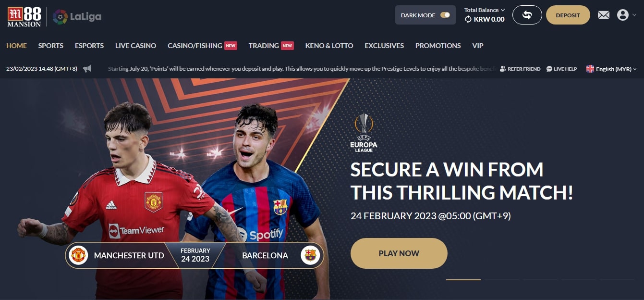644x300 pixels.
Task: Click the Play Now button
Action: click(x=399, y=253)
